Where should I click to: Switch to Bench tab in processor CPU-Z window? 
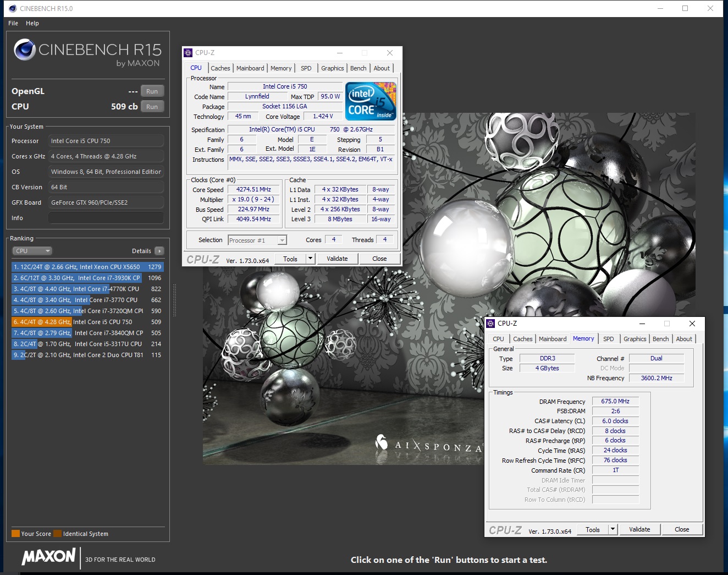pos(358,68)
